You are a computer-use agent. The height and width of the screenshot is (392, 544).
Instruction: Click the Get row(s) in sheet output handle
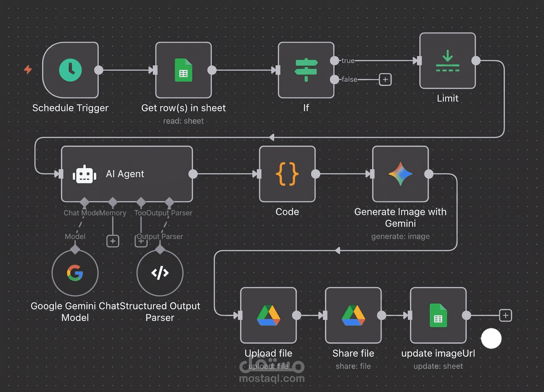click(212, 70)
